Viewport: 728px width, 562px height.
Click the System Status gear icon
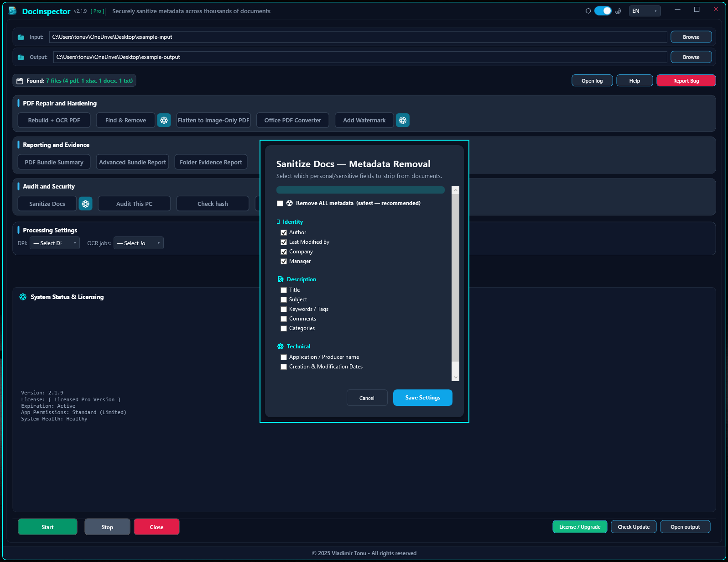[x=23, y=297]
